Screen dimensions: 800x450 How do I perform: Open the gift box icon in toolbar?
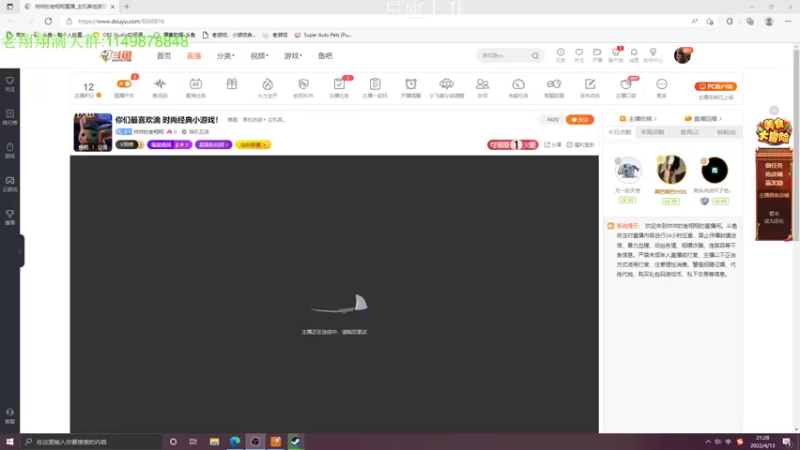pos(232,84)
